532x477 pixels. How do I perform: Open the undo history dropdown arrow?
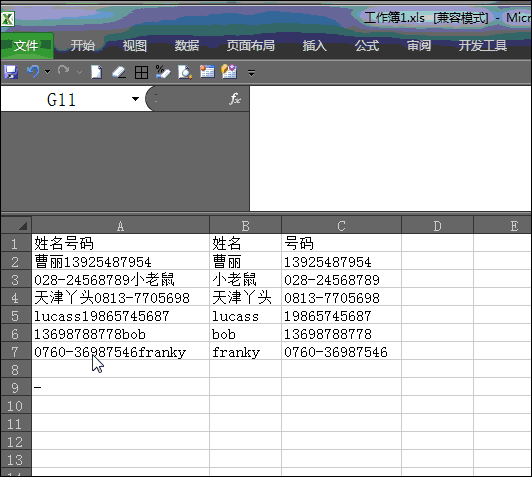[48, 72]
